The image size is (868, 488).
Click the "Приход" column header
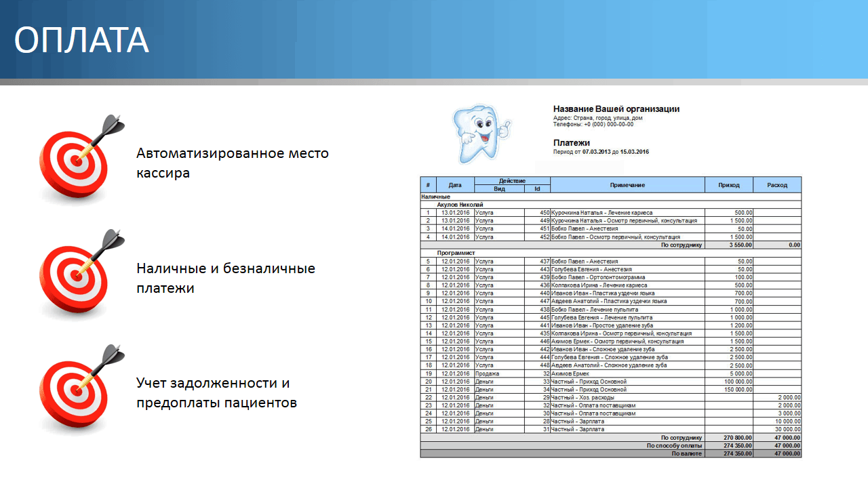click(729, 184)
